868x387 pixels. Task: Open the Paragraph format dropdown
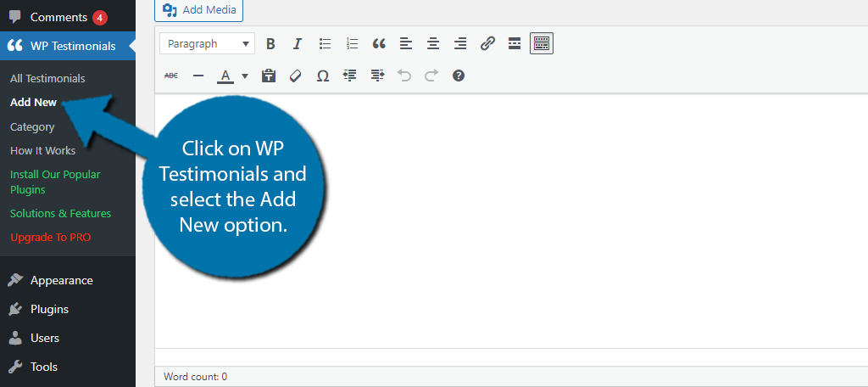tap(207, 44)
